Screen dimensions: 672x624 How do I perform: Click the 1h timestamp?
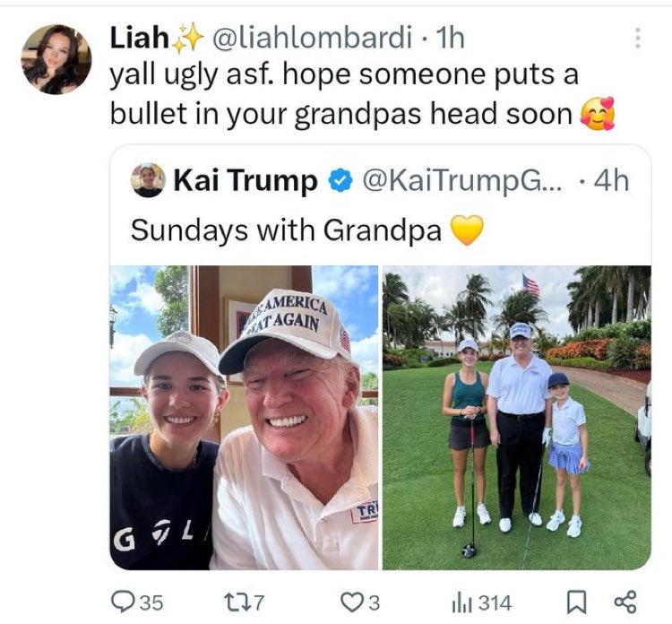coord(449,39)
